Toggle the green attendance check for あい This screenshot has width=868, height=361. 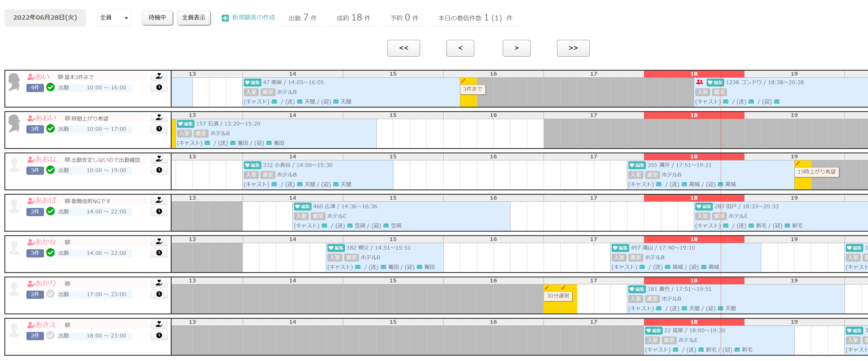click(50, 87)
